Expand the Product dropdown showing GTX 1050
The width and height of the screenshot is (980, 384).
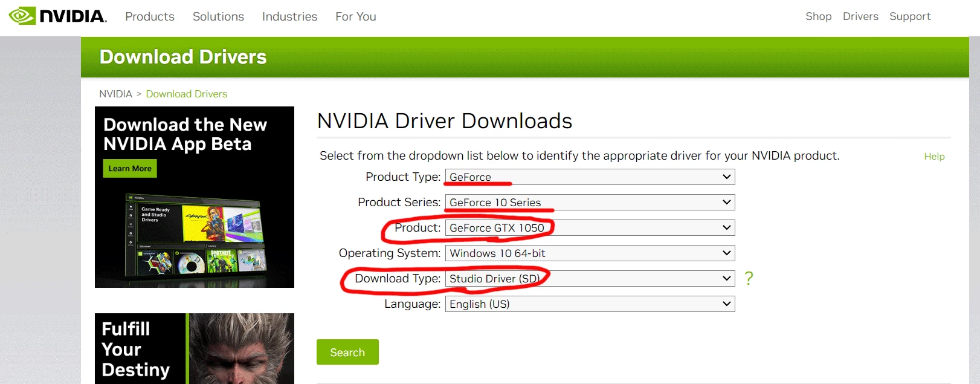pos(590,228)
